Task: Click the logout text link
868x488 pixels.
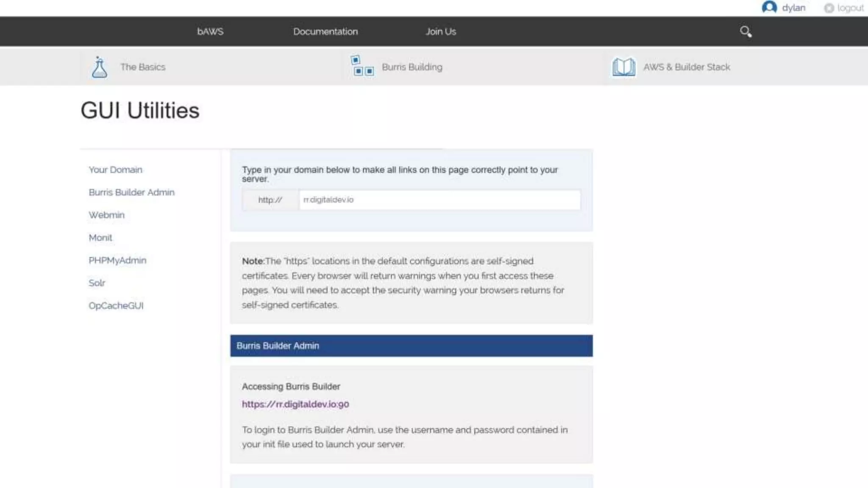Action: coord(850,8)
